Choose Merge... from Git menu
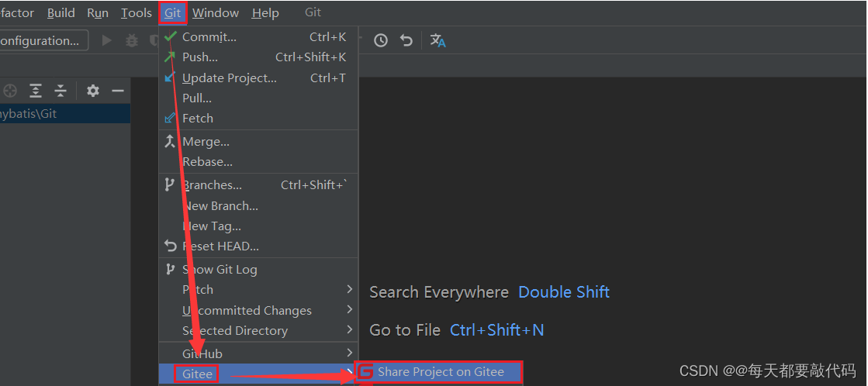Viewport: 868px width, 386px height. (258, 142)
